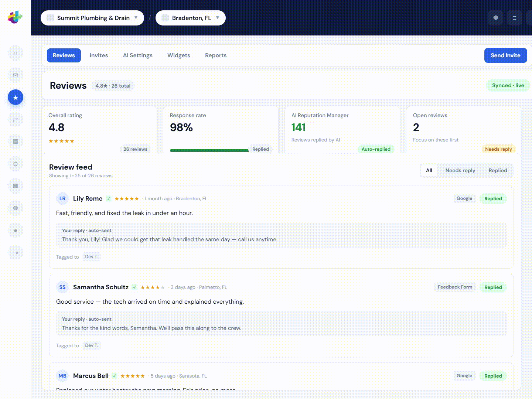Click verified check badge next to Samantha Schultz
The width and height of the screenshot is (532, 399).
tap(134, 287)
